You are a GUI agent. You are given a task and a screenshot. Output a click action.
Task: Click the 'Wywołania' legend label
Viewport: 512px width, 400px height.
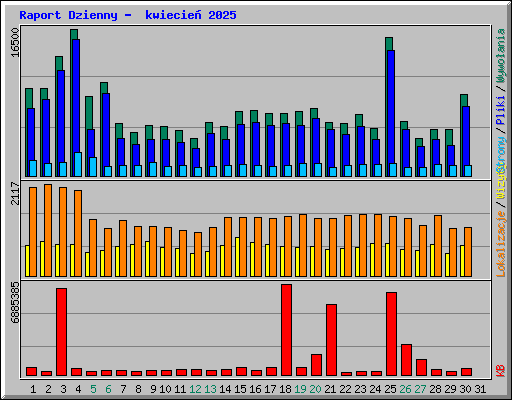pos(501,56)
